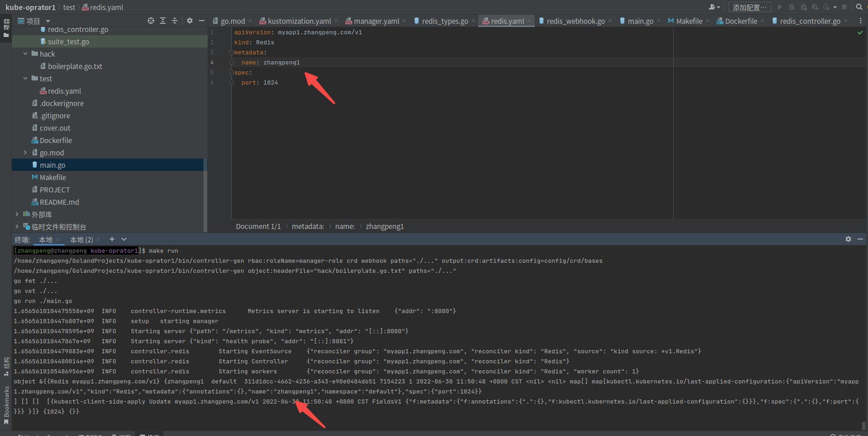Expand Scratches and Consoles (临时文件和控制台) node
Screen dimensions: 868x436
(x=17, y=227)
